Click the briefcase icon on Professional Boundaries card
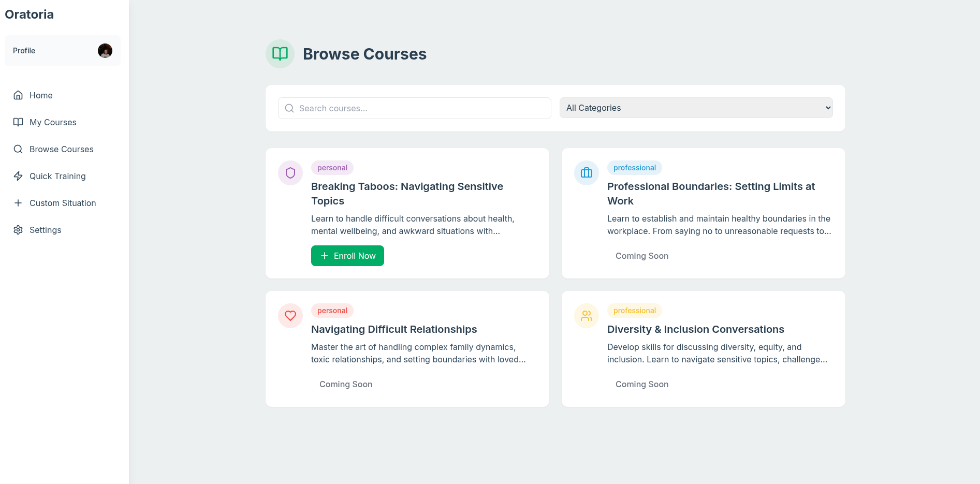This screenshot has width=980, height=484. click(x=586, y=173)
